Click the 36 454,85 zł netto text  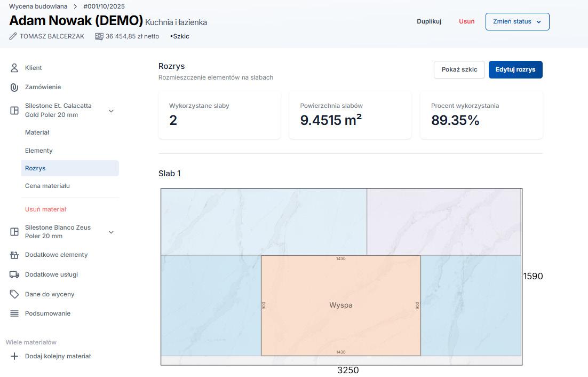coord(132,36)
